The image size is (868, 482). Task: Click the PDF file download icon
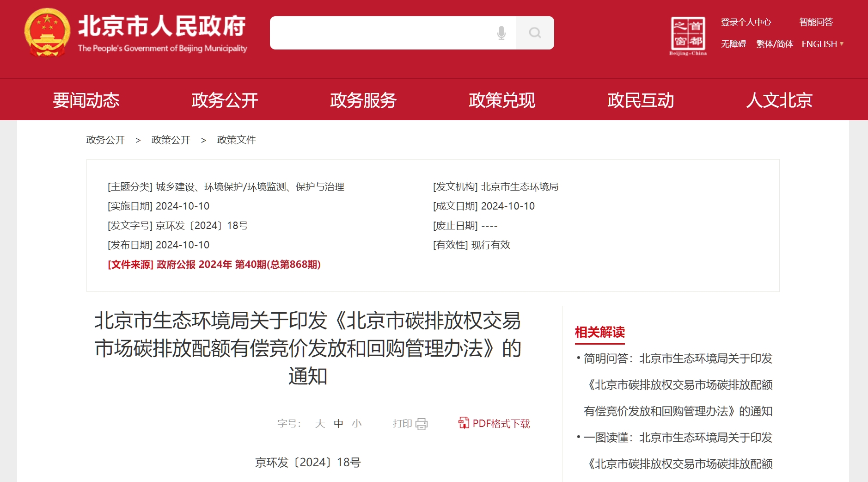[463, 423]
